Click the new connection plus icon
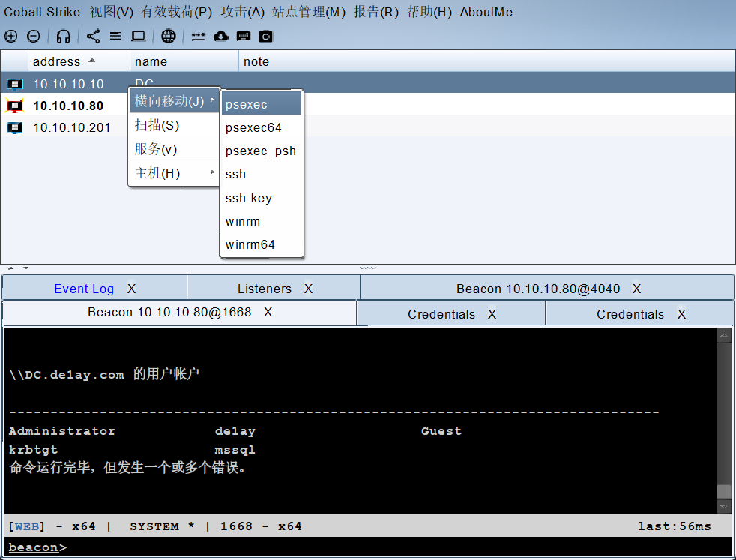This screenshot has height=560, width=736. [10, 36]
